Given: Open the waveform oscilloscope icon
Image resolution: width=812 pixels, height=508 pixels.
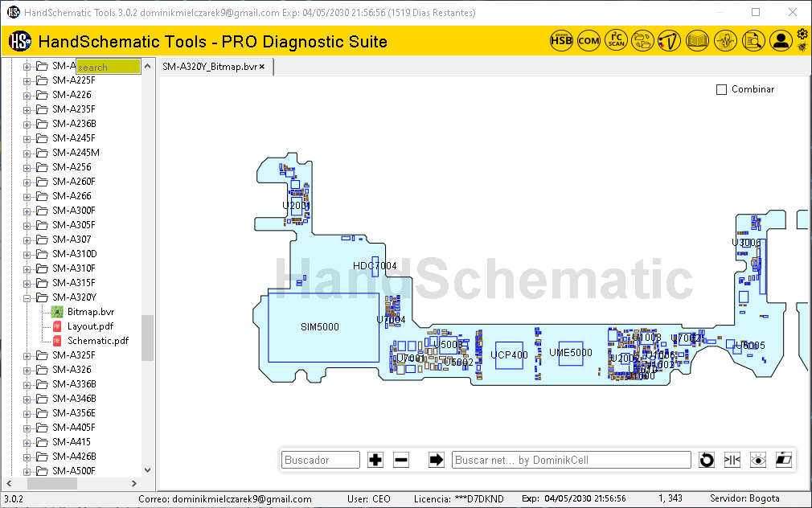Looking at the screenshot, I should point(725,40).
